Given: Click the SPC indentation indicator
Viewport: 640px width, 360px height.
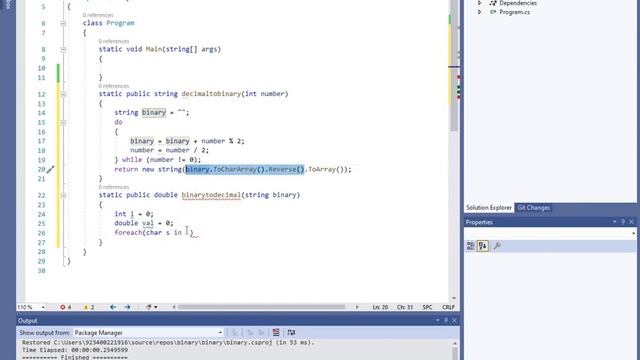Looking at the screenshot, I should (x=427, y=307).
